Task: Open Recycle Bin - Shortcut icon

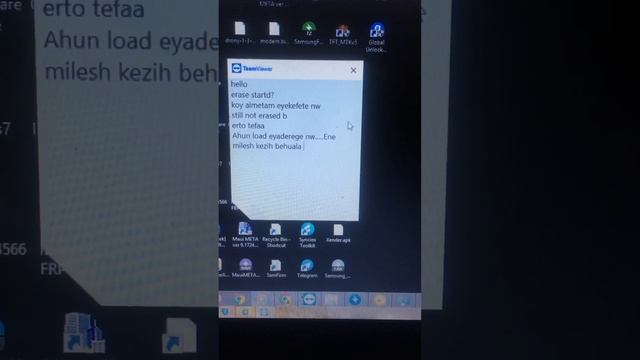Action: (x=276, y=236)
